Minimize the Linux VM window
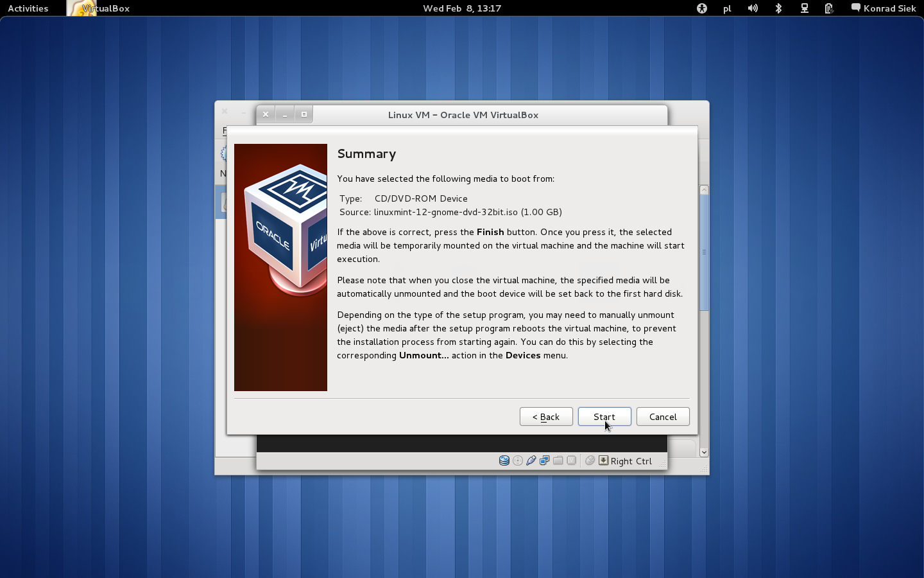924x578 pixels. pyautogui.click(x=285, y=115)
